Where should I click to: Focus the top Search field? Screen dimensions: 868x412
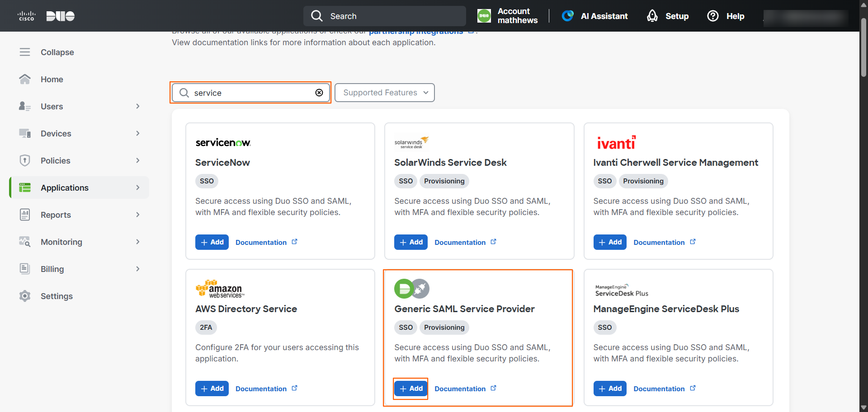[385, 16]
